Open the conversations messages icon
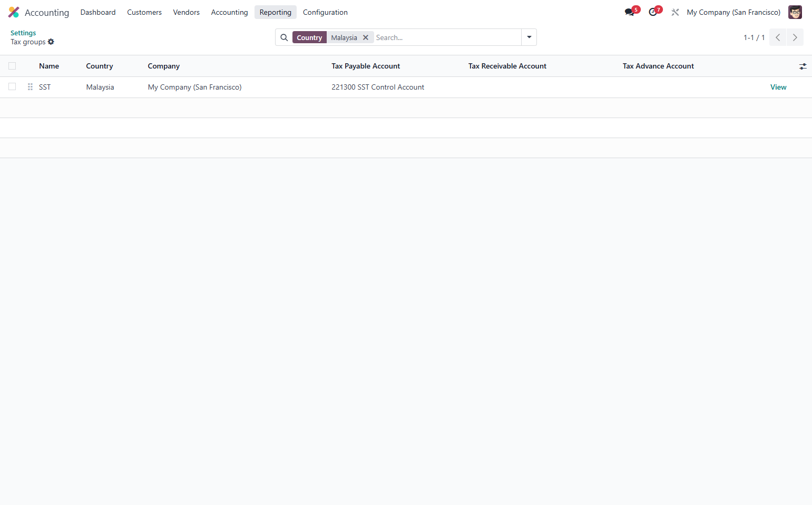The height and width of the screenshot is (505, 812). point(630,12)
